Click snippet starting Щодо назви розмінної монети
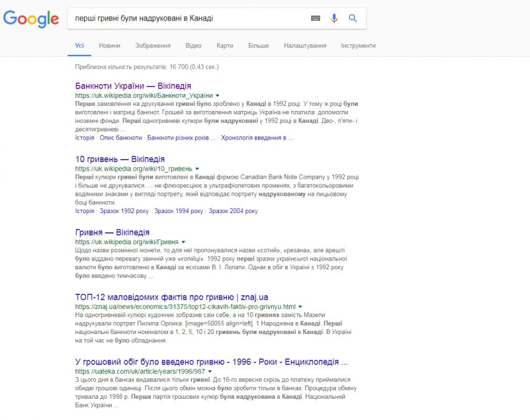This screenshot has width=530, height=420. [211, 263]
